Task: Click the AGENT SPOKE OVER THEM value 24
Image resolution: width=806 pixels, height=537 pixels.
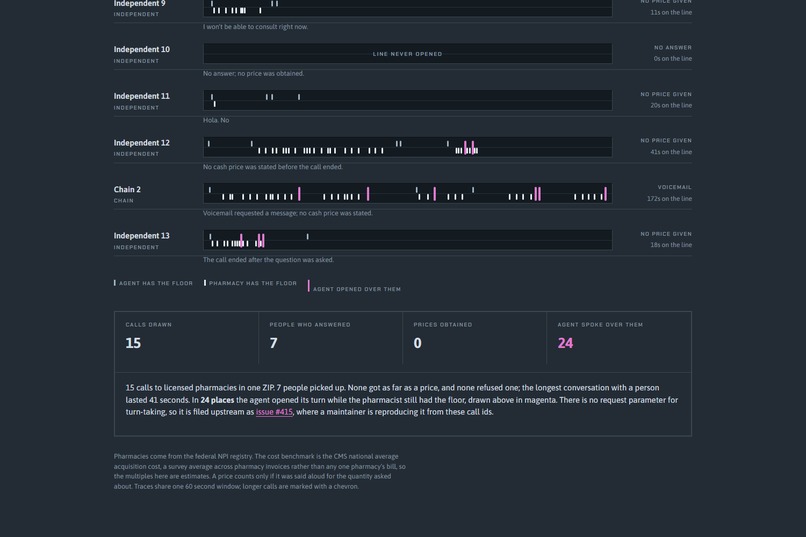Action: [x=565, y=343]
